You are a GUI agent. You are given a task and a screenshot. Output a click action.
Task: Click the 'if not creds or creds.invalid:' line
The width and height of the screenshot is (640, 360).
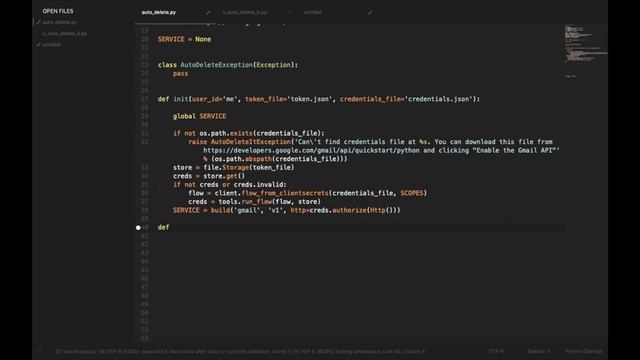pyautogui.click(x=230, y=185)
